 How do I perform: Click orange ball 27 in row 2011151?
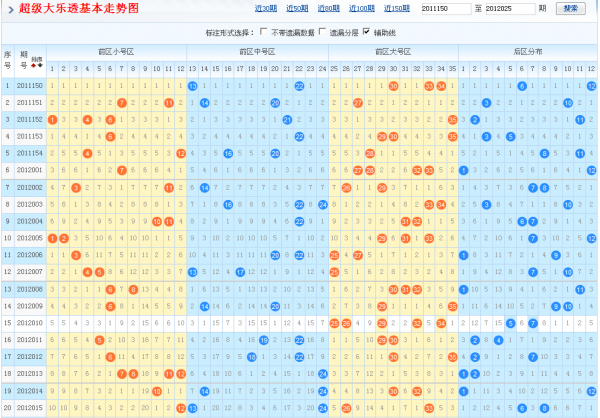point(358,103)
